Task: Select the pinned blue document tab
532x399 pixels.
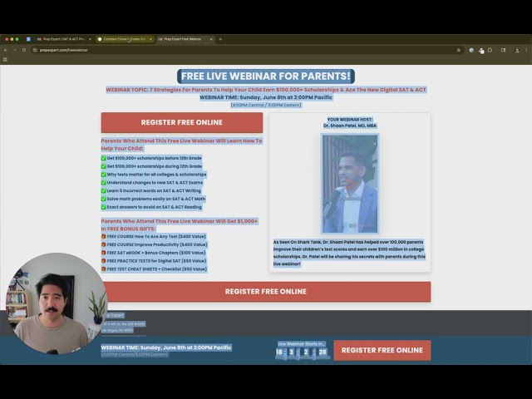Action: [x=28, y=39]
